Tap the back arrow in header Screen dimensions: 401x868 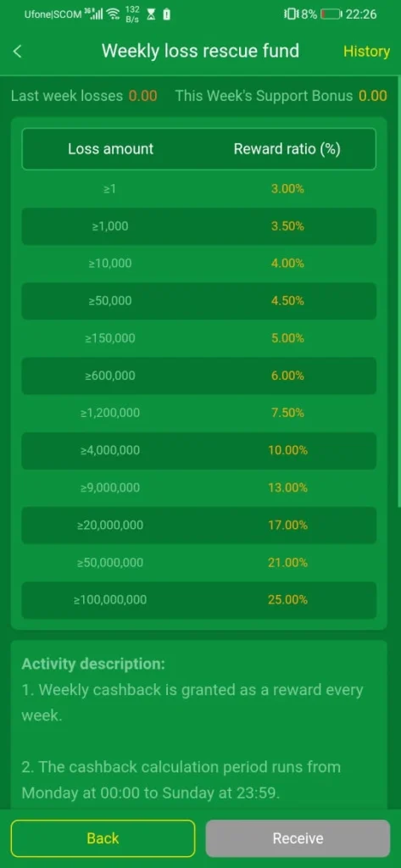coord(18,52)
